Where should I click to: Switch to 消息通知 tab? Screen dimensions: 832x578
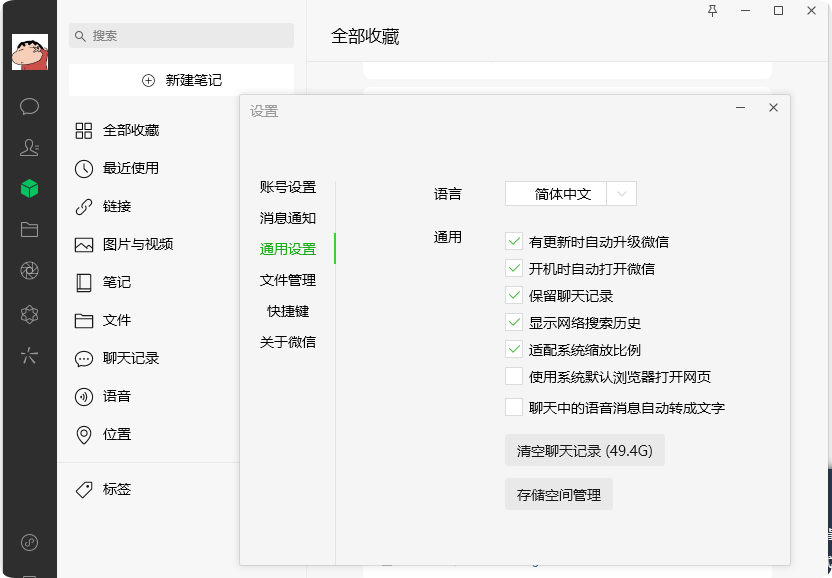[288, 218]
